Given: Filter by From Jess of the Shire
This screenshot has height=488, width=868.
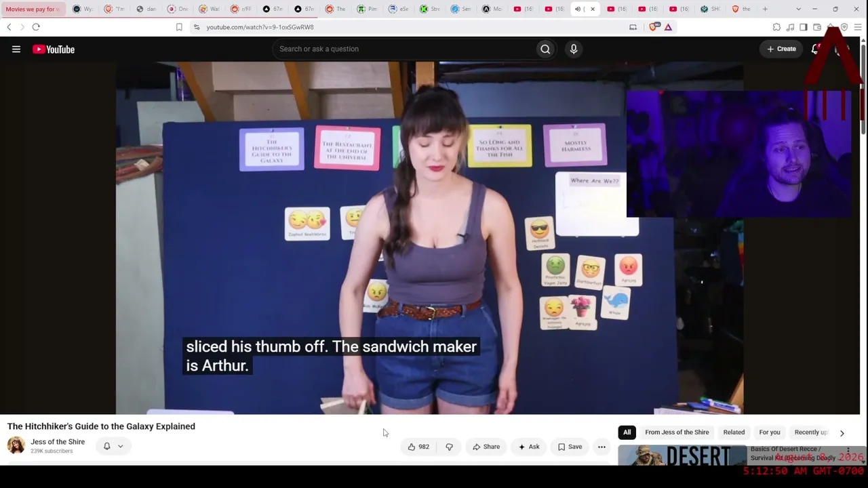Looking at the screenshot, I should (677, 432).
